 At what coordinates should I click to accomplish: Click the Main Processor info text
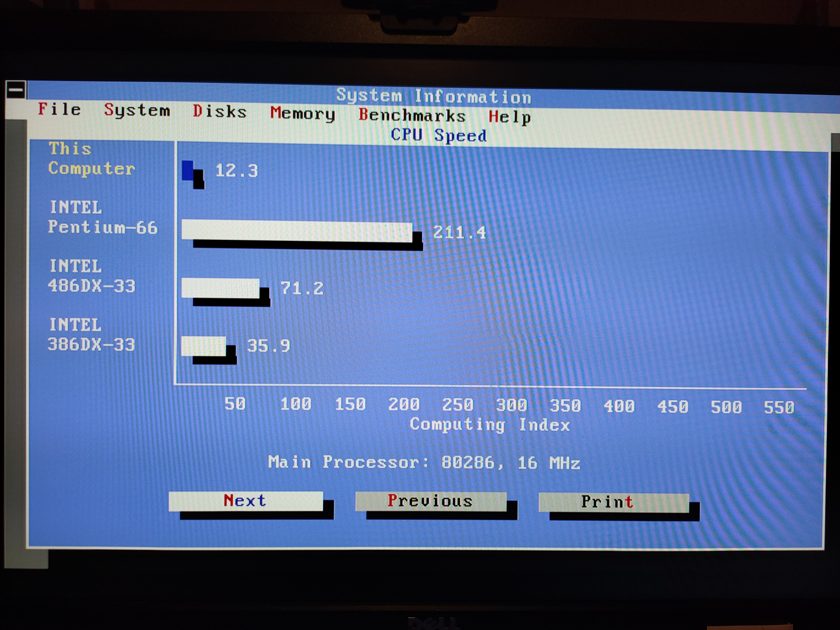pos(424,463)
